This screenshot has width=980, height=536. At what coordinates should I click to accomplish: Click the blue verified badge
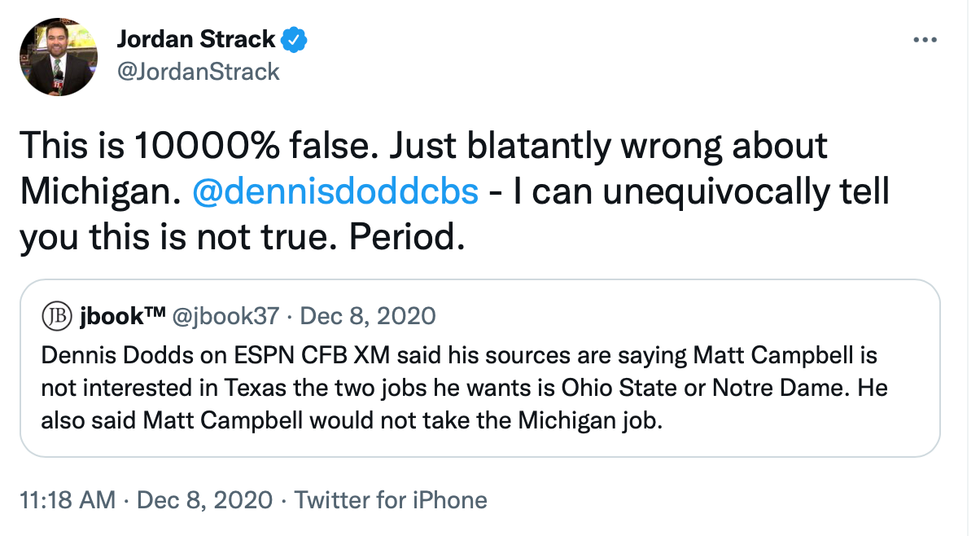click(294, 38)
